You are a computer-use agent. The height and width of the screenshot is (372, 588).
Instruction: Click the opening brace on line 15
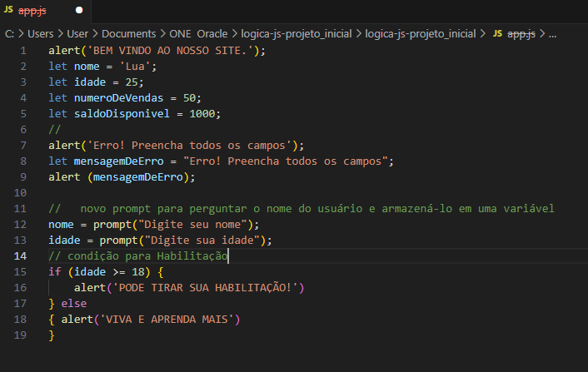(161, 272)
